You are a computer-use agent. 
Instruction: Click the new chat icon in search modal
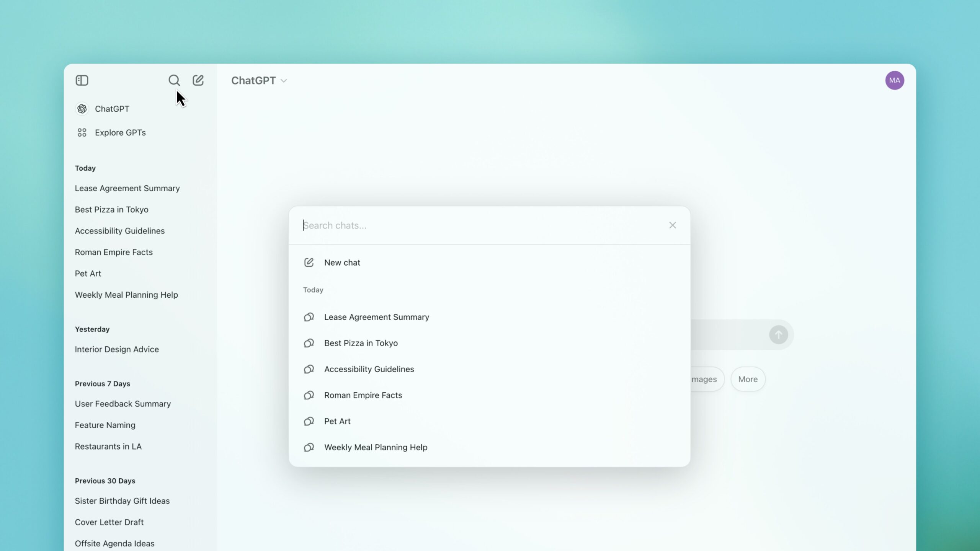coord(309,262)
